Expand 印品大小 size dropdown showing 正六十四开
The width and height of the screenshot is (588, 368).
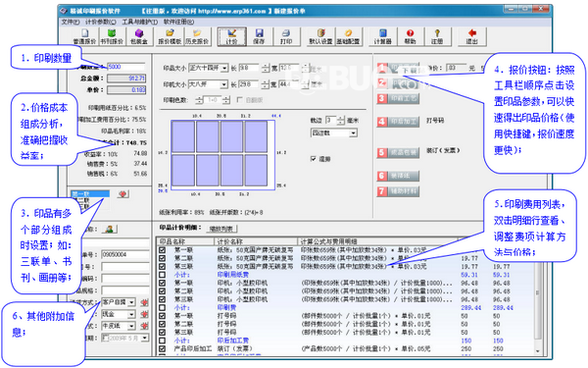pyautogui.click(x=223, y=68)
